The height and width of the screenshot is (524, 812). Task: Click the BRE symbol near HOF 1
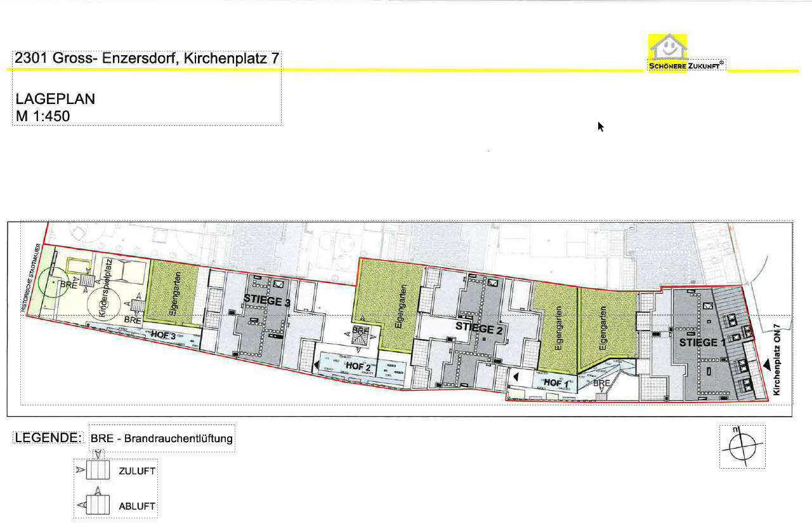pyautogui.click(x=601, y=383)
